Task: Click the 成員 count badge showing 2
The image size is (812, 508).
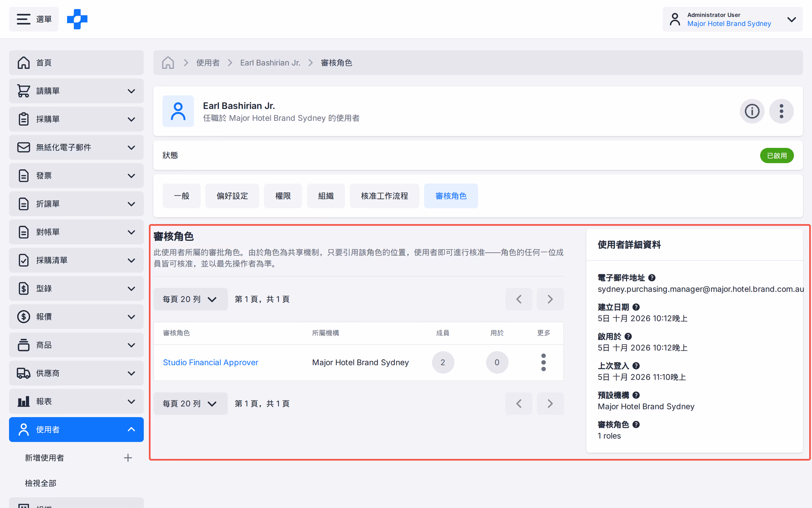Action: tap(443, 363)
